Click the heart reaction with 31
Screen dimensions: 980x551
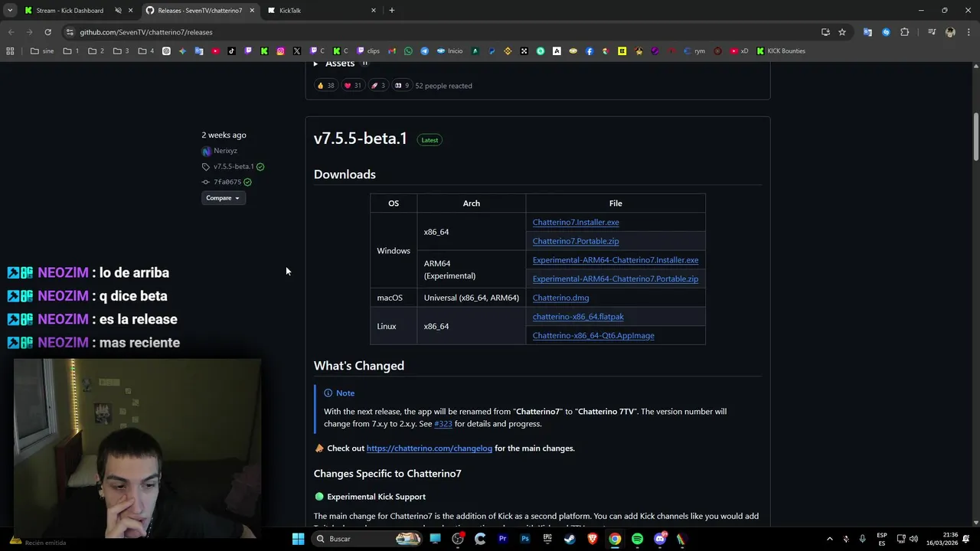click(x=352, y=86)
